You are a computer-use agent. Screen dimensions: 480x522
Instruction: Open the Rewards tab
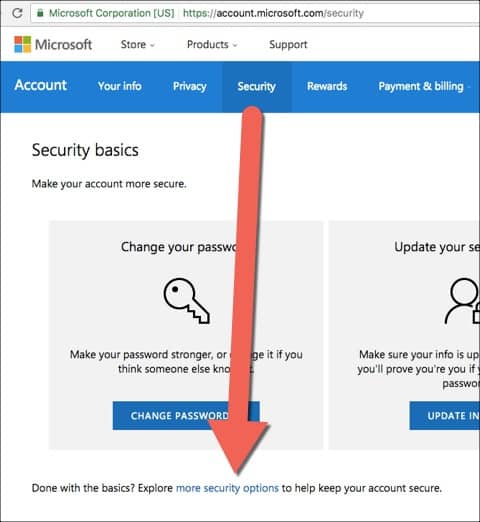pyautogui.click(x=327, y=86)
